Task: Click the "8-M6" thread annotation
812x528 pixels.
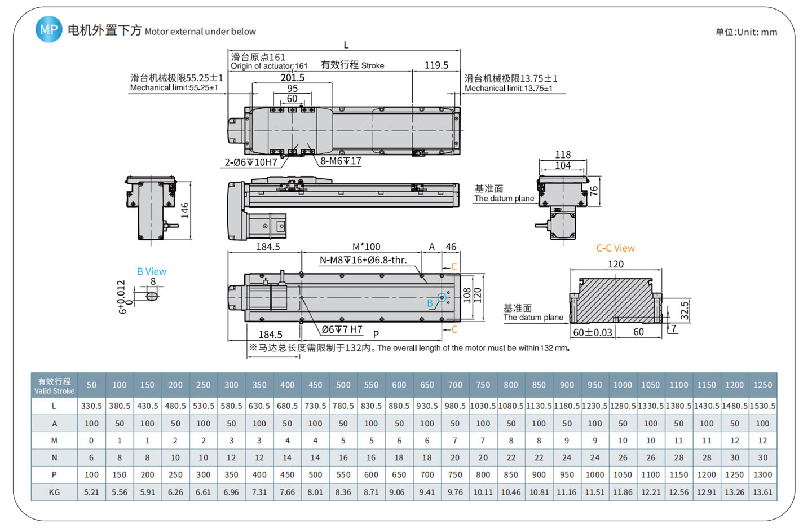Action: click(x=341, y=161)
